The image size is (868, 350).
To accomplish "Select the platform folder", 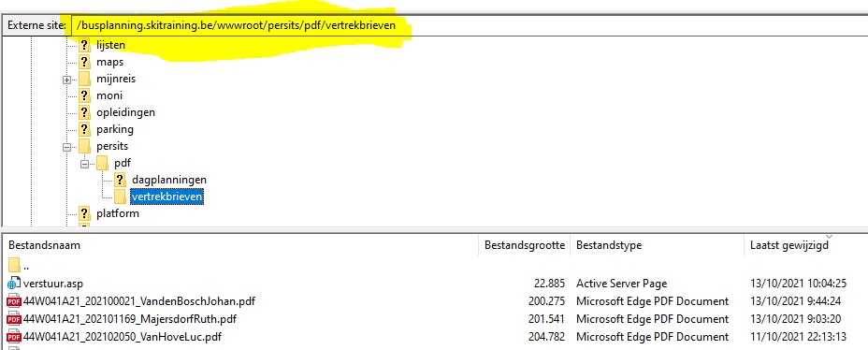I will pyautogui.click(x=117, y=213).
